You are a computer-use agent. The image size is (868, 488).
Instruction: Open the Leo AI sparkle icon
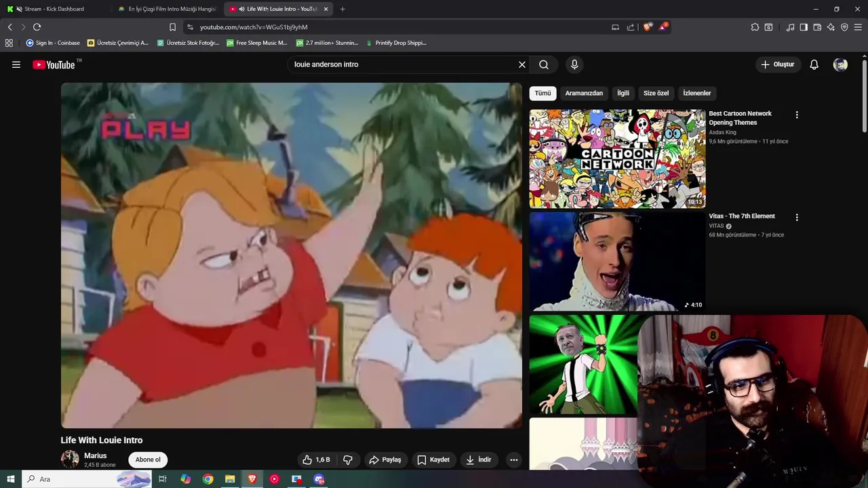tap(831, 27)
